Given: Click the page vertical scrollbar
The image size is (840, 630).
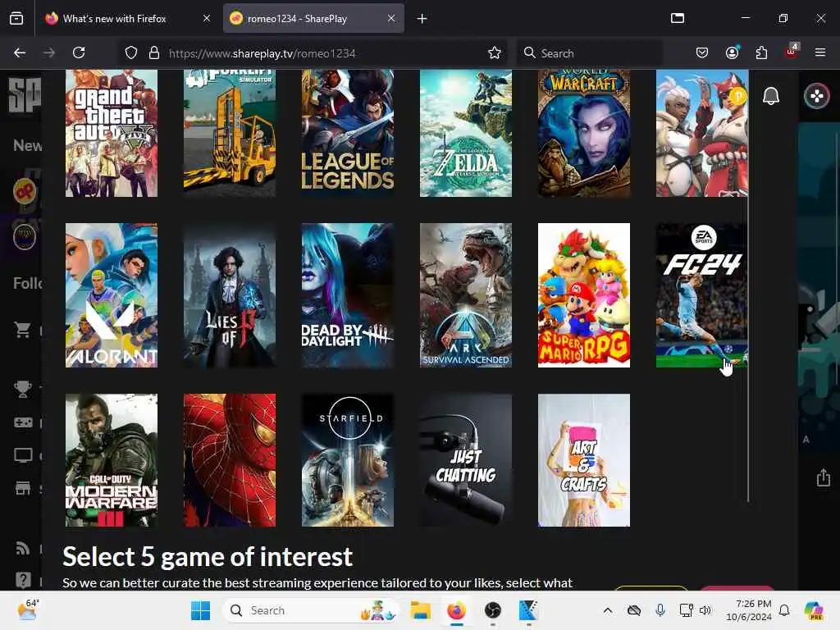Looking at the screenshot, I should pos(748,286).
